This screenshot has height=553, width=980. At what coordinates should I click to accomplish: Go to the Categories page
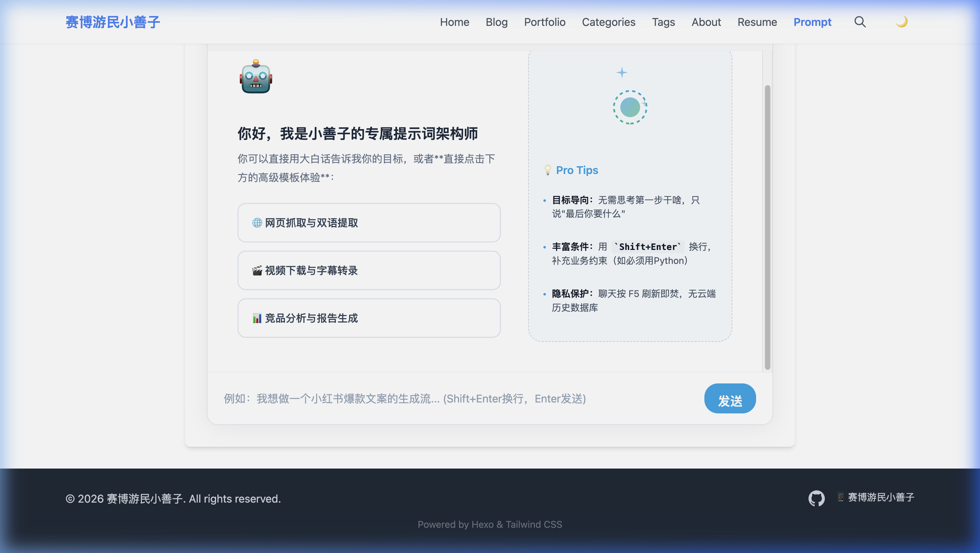pyautogui.click(x=608, y=22)
